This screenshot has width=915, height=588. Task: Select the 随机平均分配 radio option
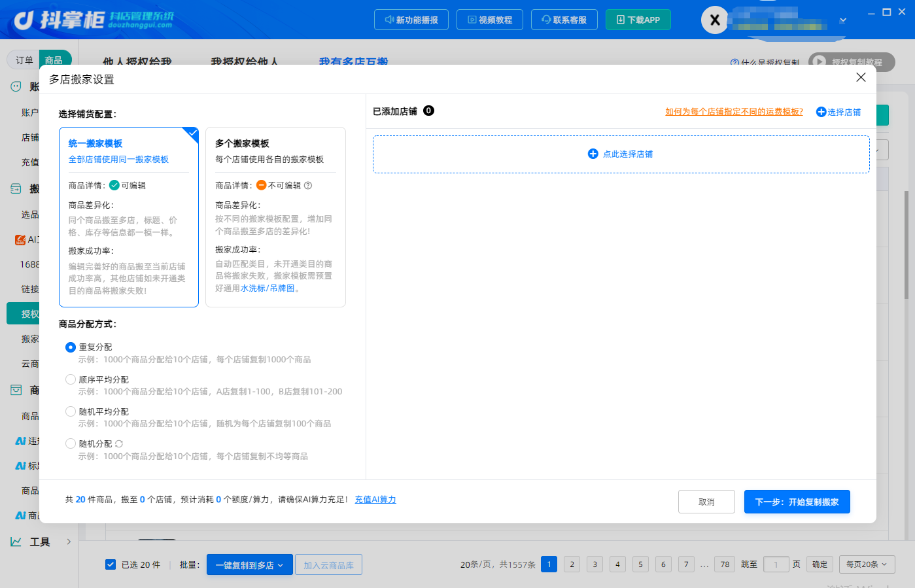coord(71,411)
